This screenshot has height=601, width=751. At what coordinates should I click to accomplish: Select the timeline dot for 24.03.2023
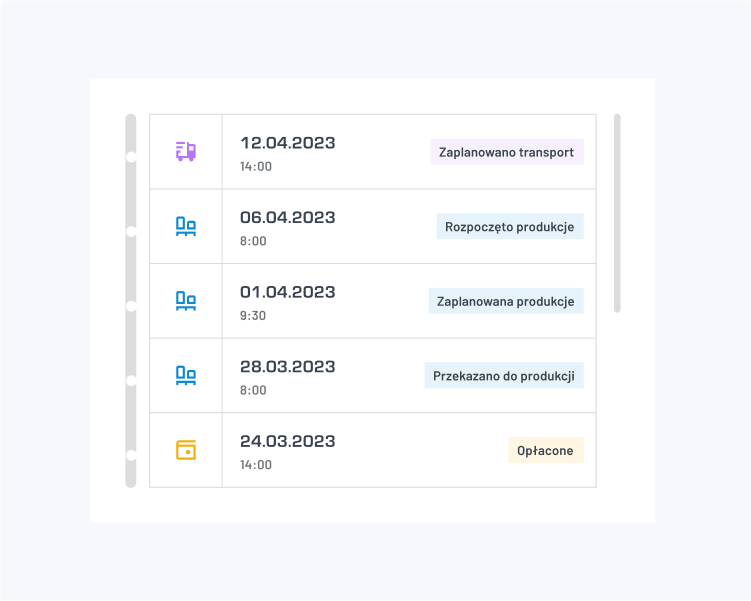coord(131,455)
